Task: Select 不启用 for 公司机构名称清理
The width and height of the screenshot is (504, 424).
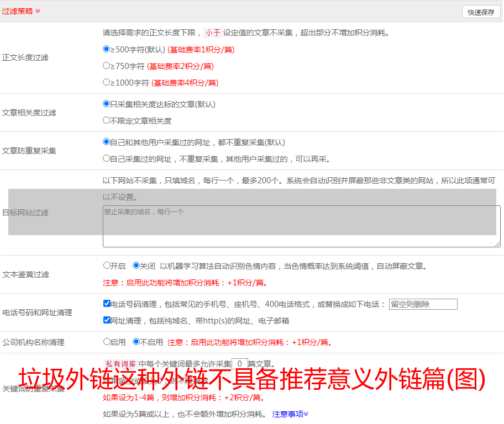Action: coord(136,342)
